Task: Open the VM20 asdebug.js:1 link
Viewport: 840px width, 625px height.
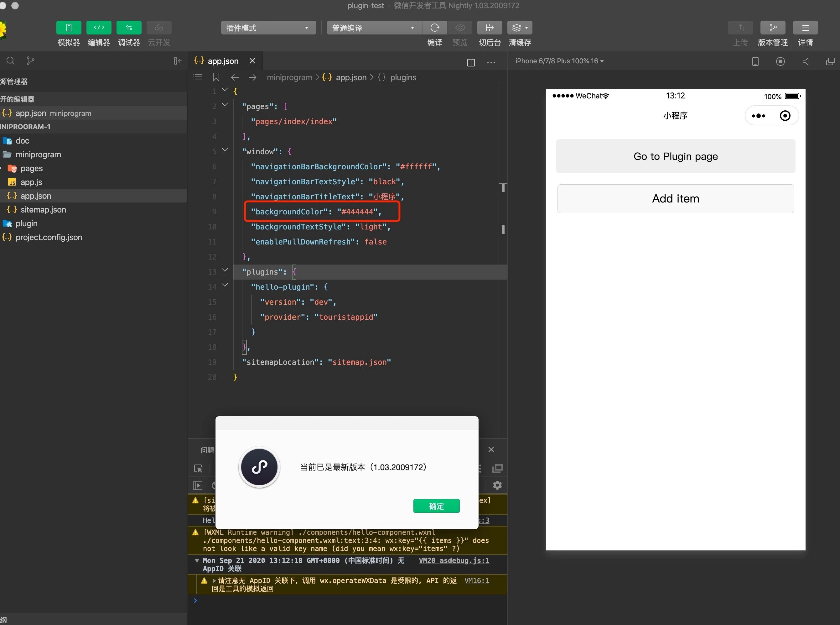Action: pos(454,560)
